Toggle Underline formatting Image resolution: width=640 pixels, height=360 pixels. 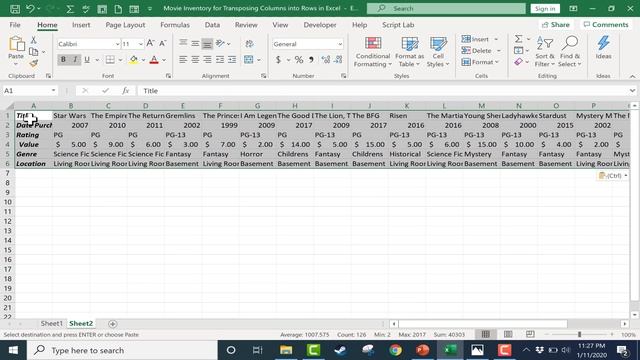point(87,60)
